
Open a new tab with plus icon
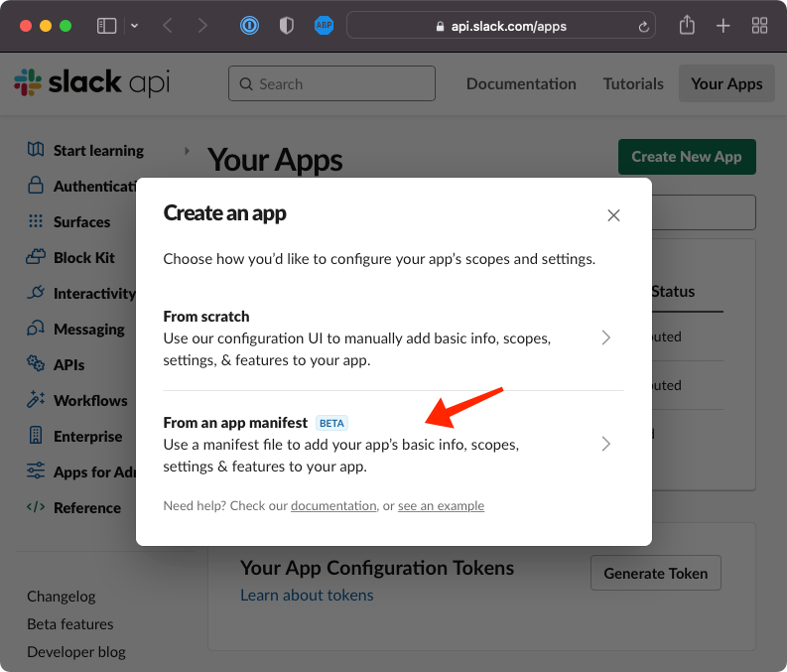point(722,26)
